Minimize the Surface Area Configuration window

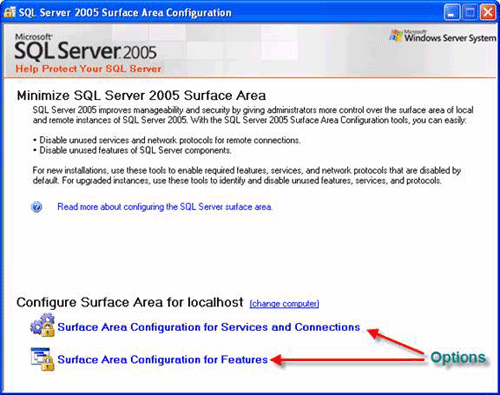point(452,13)
